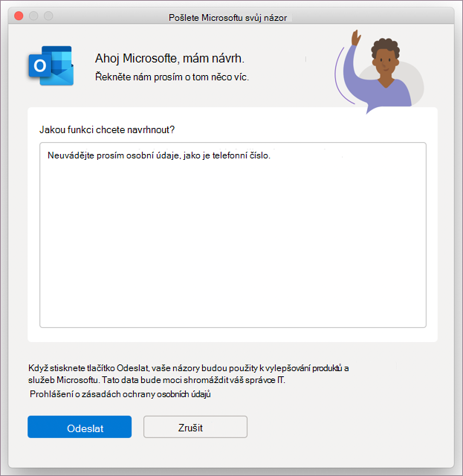This screenshot has width=463, height=476.
Task: Click the Outlook logo icon
Action: [51, 65]
